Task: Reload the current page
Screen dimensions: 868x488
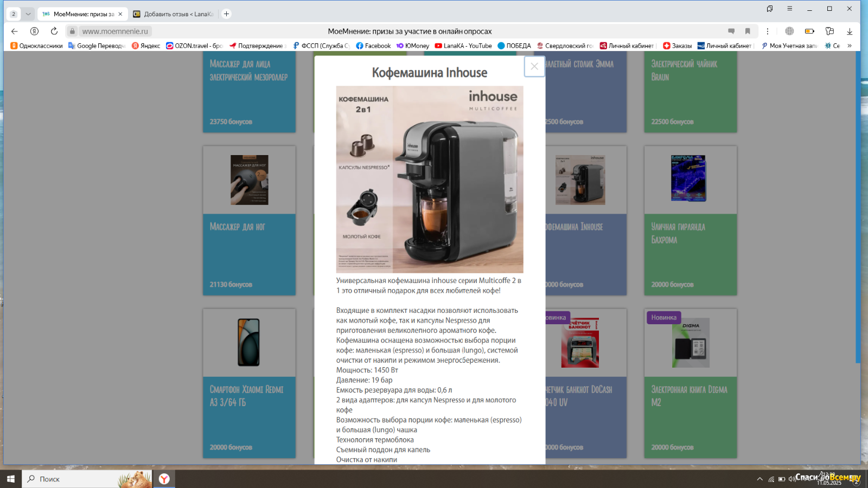Action: [54, 31]
